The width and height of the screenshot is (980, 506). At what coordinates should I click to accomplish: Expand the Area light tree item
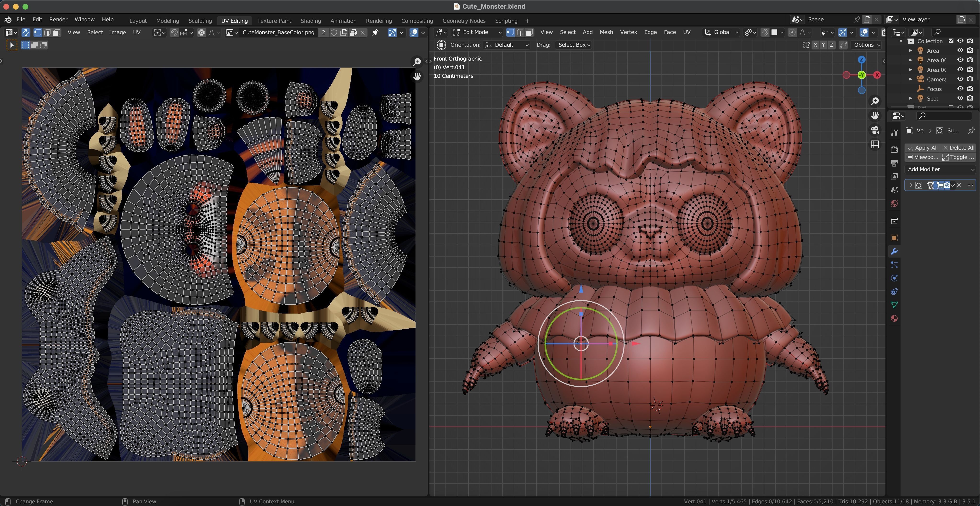coord(910,51)
